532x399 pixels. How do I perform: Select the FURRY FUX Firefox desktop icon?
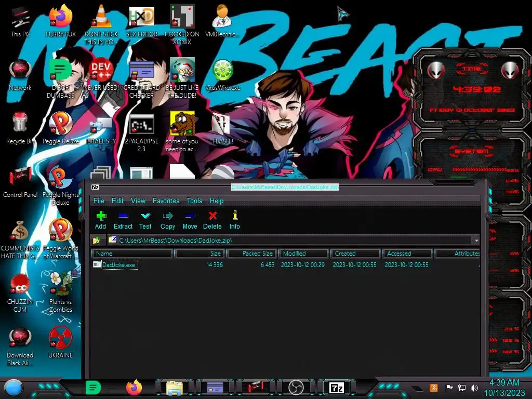coord(60,22)
